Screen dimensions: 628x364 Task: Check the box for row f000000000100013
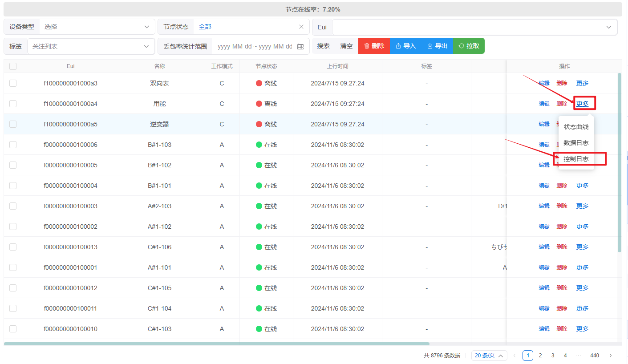pyautogui.click(x=13, y=247)
